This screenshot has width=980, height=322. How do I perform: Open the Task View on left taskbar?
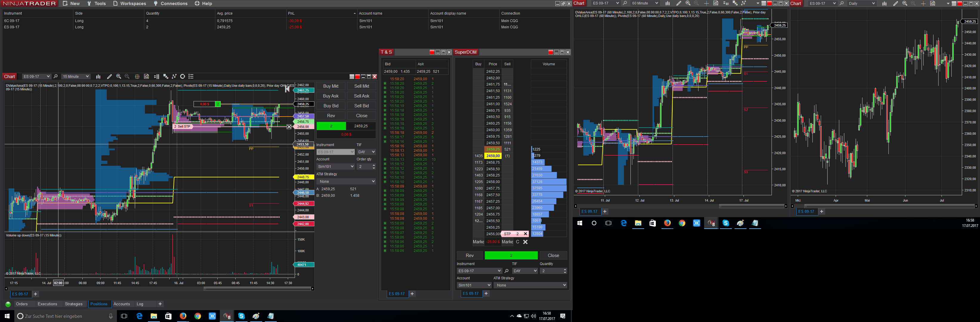(124, 316)
